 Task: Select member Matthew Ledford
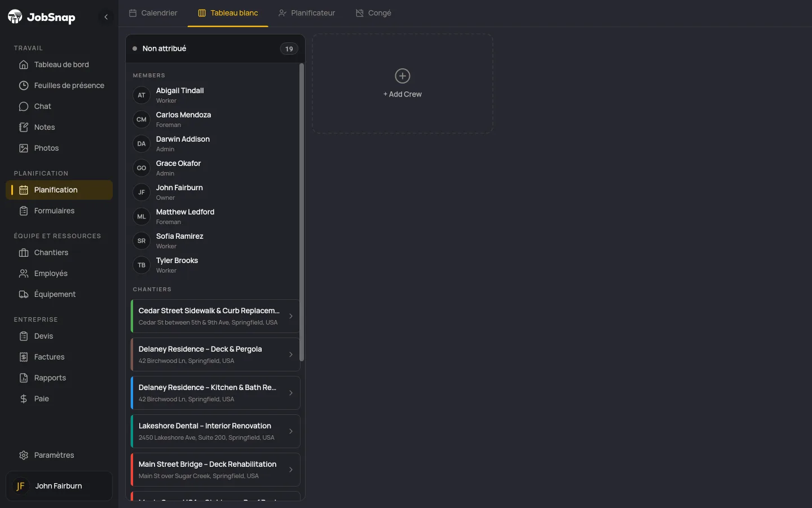pos(214,216)
